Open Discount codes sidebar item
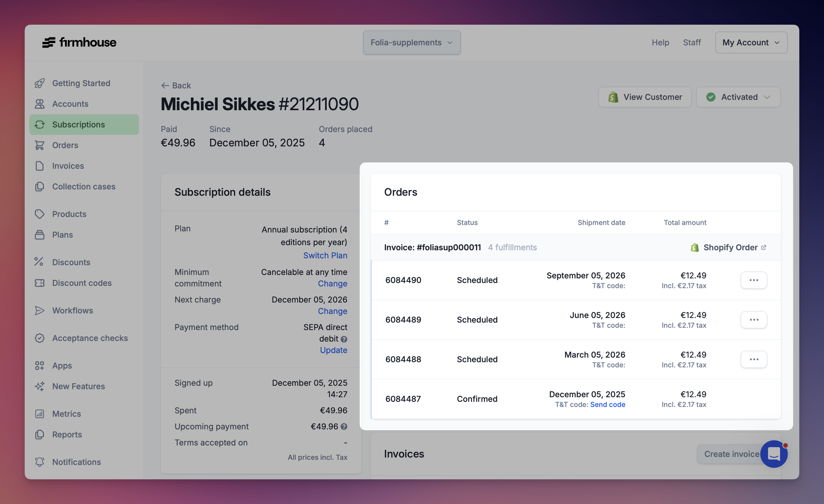 coord(82,283)
